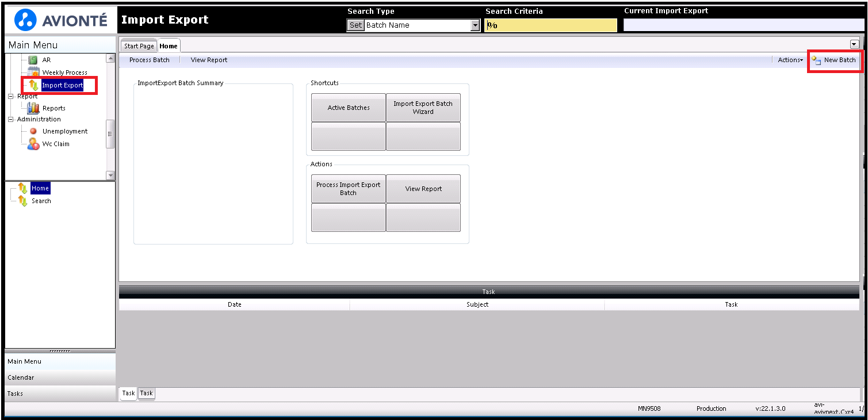The width and height of the screenshot is (868, 420).
Task: Click the Active Batches shortcut button
Action: (349, 108)
